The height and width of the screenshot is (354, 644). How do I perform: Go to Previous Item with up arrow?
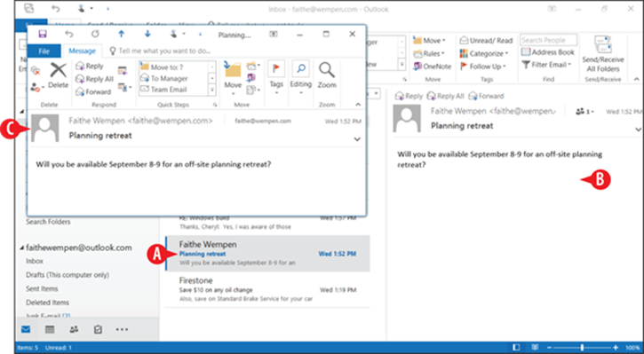pos(121,34)
